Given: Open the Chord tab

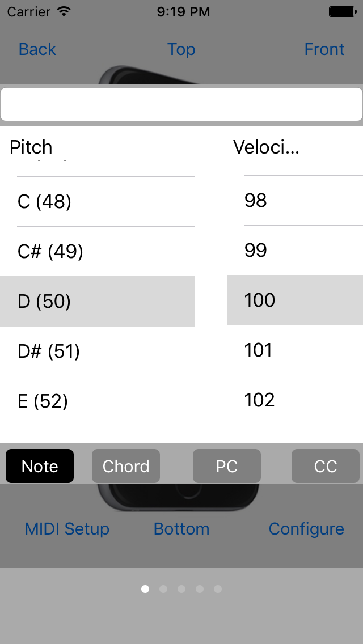Looking at the screenshot, I should [x=126, y=466].
